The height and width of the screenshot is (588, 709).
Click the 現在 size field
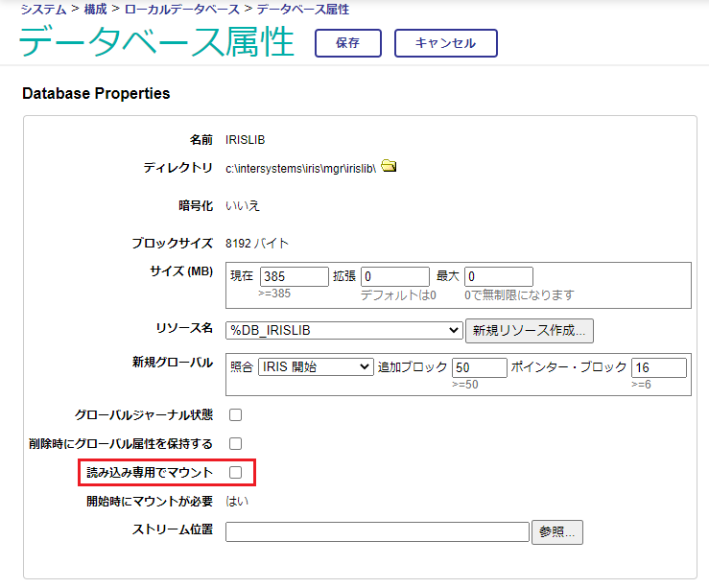(294, 276)
